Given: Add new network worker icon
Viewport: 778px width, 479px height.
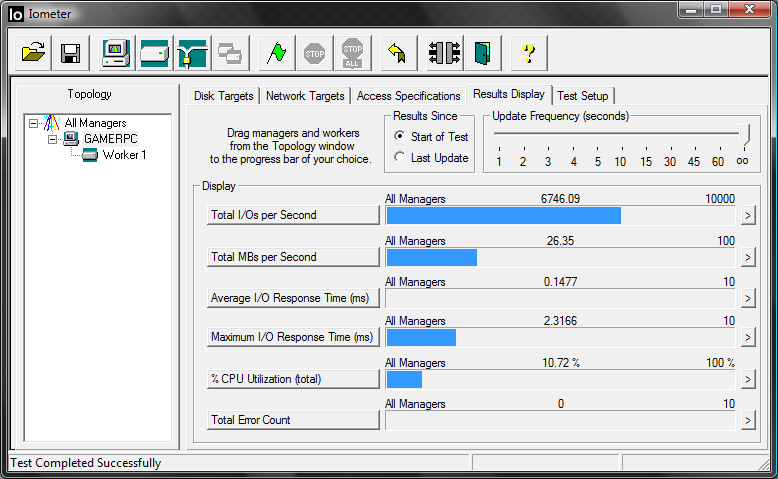Looking at the screenshot, I should coord(192,53).
